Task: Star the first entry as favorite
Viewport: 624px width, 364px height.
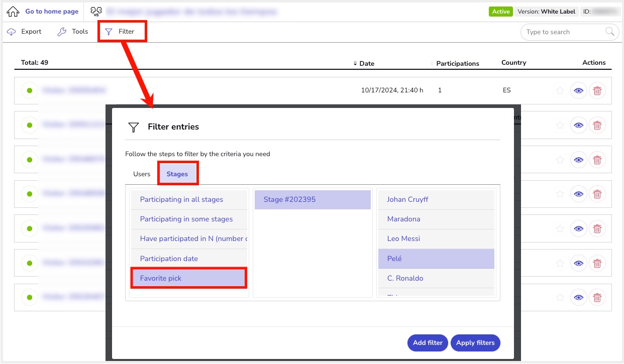Action: pyautogui.click(x=560, y=91)
